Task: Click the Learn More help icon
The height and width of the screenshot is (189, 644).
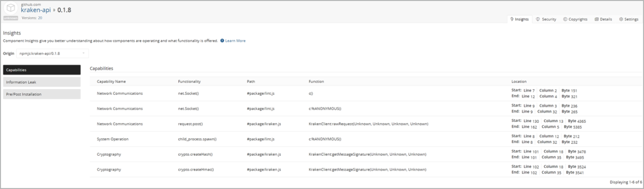Action: tap(222, 41)
